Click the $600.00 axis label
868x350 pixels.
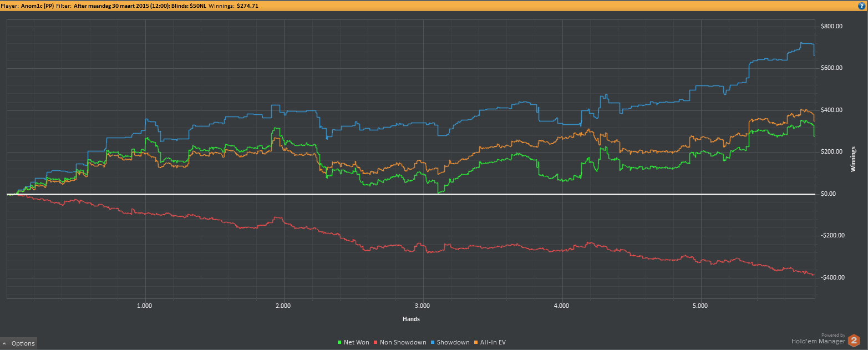pyautogui.click(x=831, y=68)
